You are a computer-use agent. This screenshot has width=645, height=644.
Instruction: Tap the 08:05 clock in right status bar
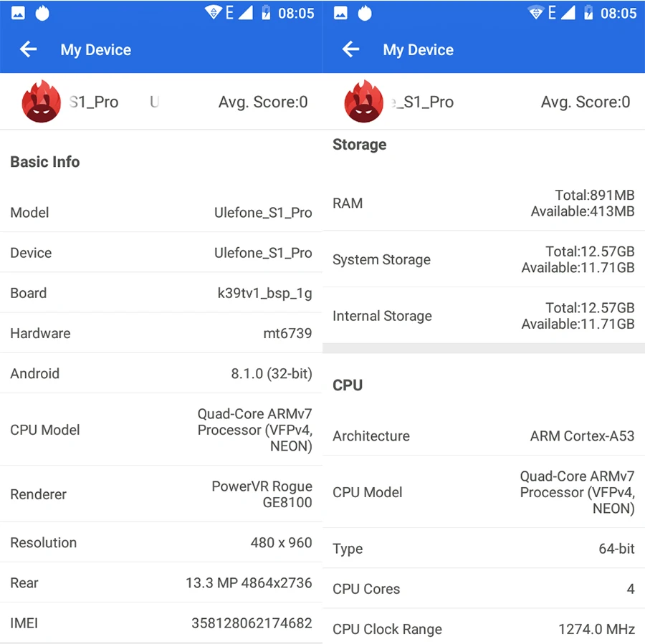click(618, 13)
